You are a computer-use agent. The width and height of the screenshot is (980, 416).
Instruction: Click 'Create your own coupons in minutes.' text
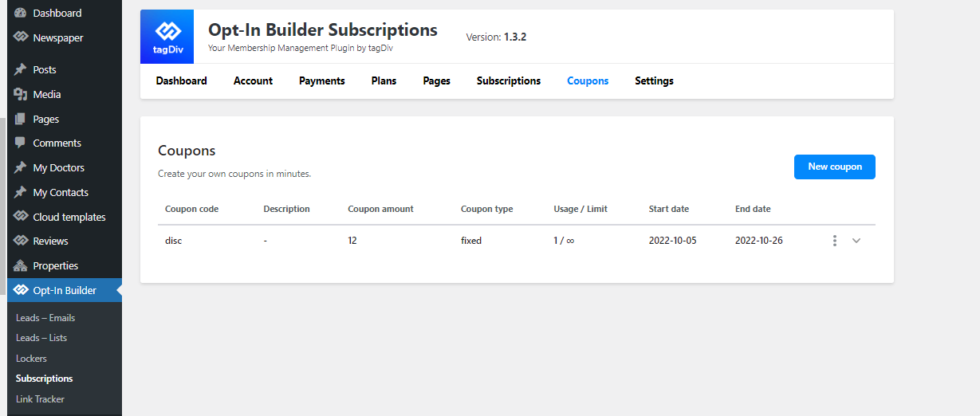coord(234,174)
